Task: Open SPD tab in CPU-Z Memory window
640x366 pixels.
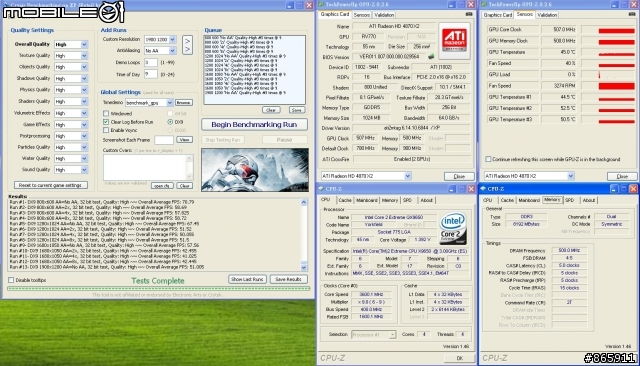Action: click(569, 200)
